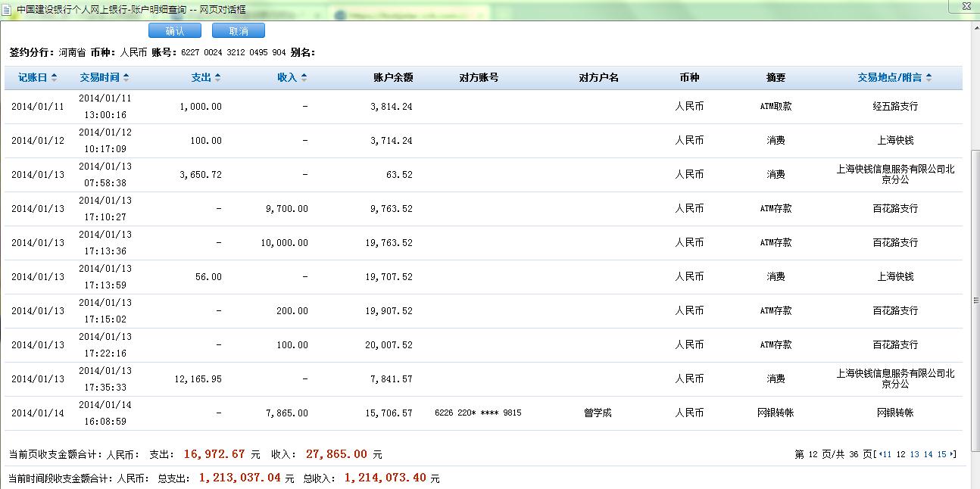Click sort arrows beside 支出 header
980x489 pixels.
click(x=217, y=77)
